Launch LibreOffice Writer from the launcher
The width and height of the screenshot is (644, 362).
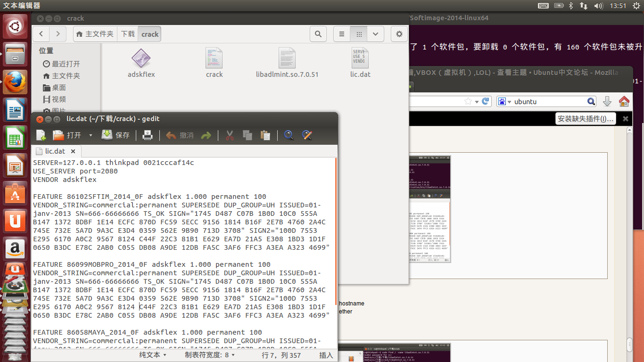pyautogui.click(x=15, y=111)
